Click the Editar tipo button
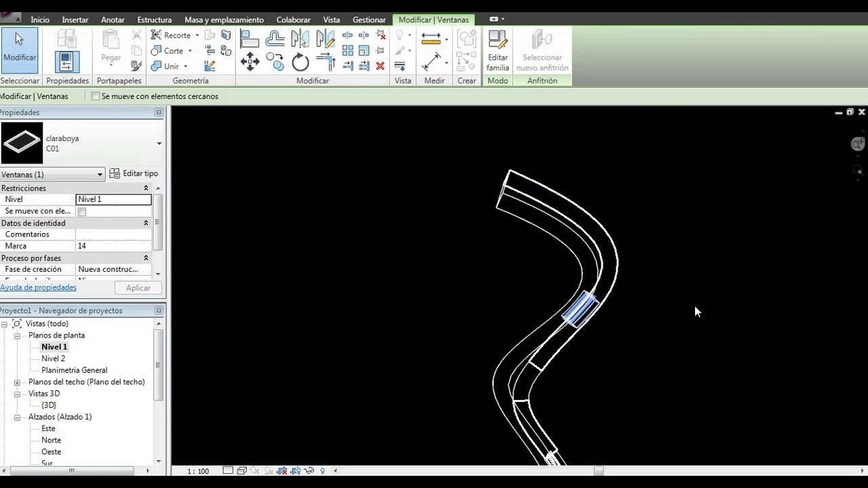Image resolution: width=868 pixels, height=488 pixels. 134,174
